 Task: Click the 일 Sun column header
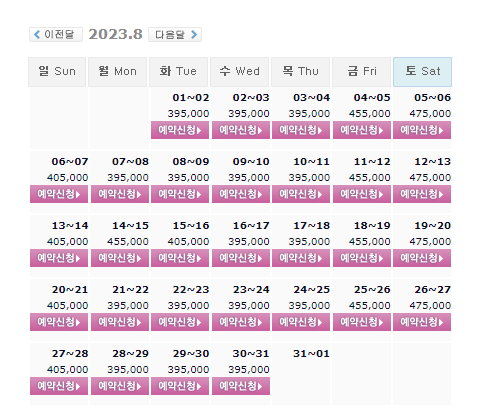[57, 72]
